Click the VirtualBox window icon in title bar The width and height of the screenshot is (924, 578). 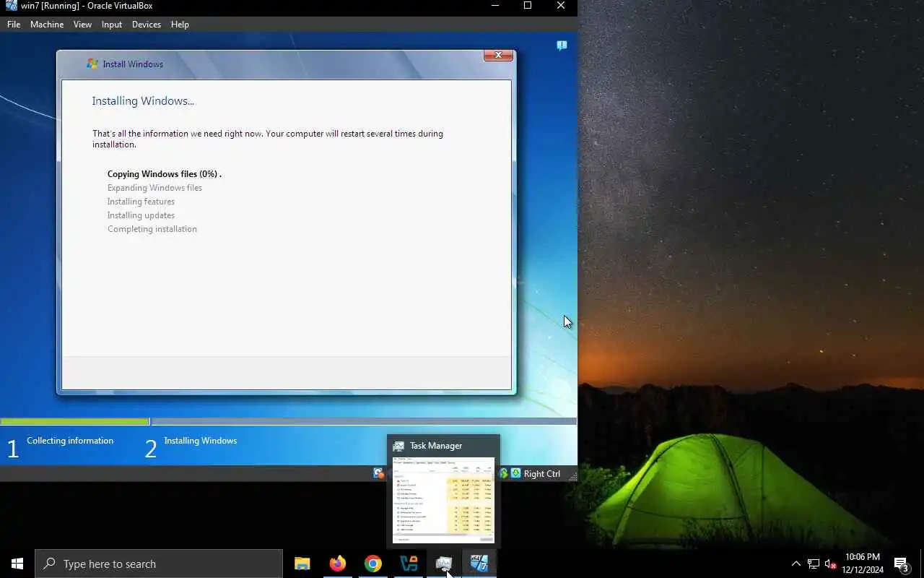[11, 6]
